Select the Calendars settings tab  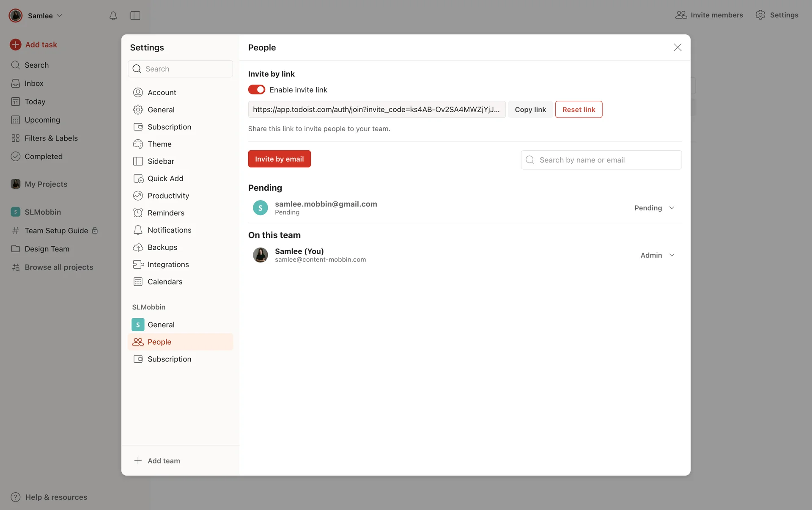tap(165, 282)
